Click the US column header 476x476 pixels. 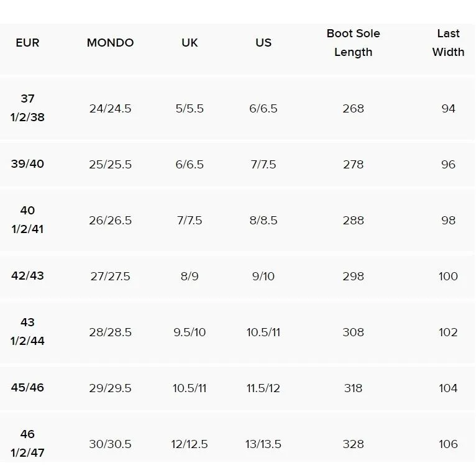point(263,43)
